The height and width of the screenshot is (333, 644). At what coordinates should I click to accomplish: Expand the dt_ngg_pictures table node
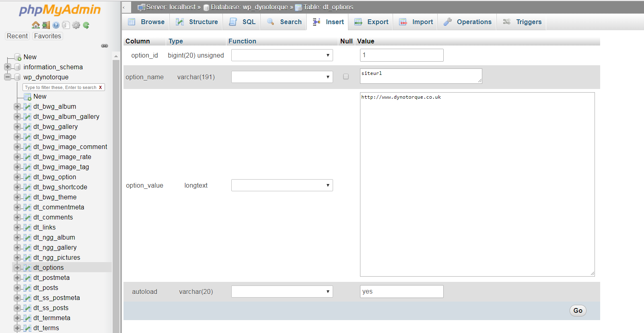click(x=17, y=258)
